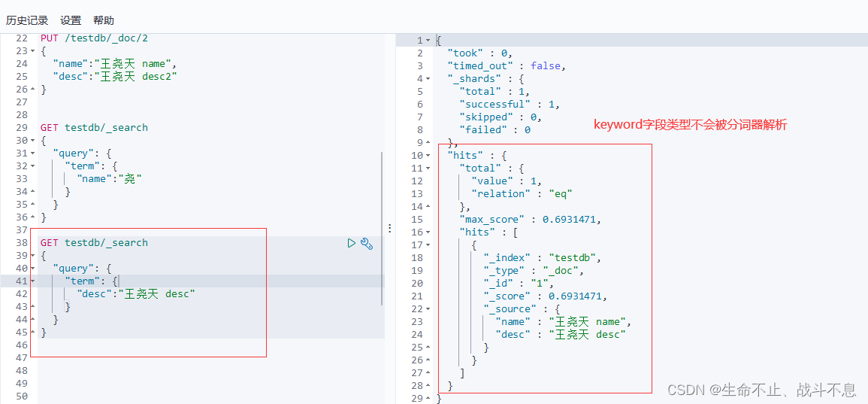
Task: Fold the highlighted "term" block at line 41
Action: [32, 281]
